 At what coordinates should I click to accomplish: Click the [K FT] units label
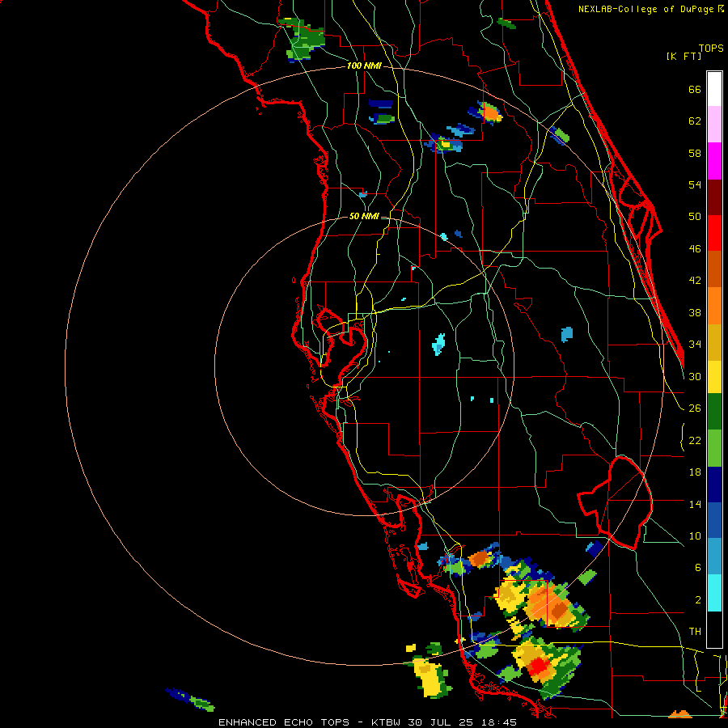(684, 56)
